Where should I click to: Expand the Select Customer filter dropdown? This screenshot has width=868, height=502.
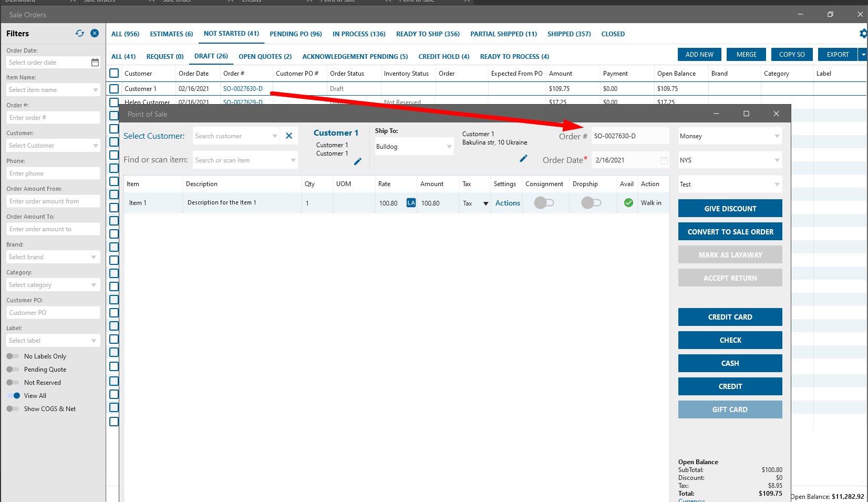(96, 146)
